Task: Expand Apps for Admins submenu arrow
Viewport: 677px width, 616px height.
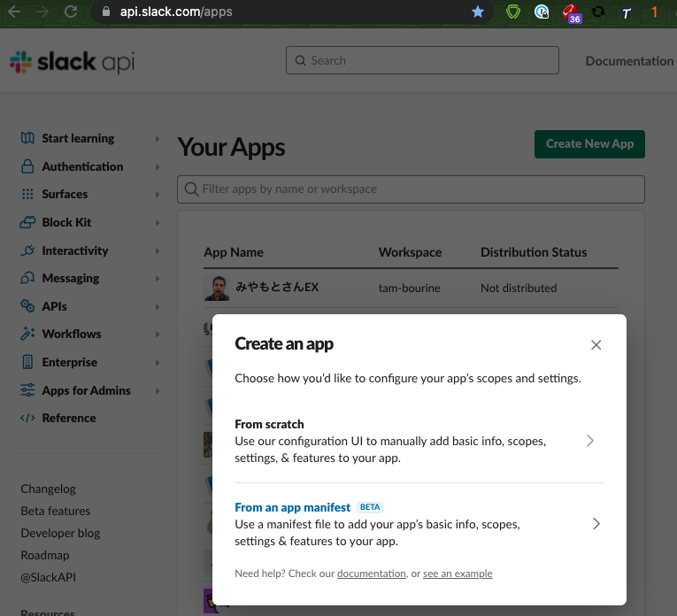Action: point(158,390)
